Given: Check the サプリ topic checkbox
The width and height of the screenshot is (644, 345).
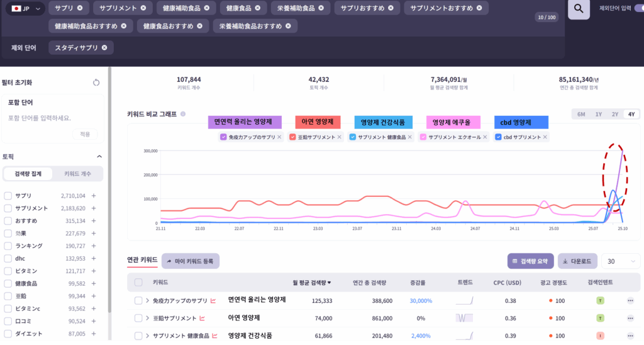Looking at the screenshot, I should tap(8, 196).
